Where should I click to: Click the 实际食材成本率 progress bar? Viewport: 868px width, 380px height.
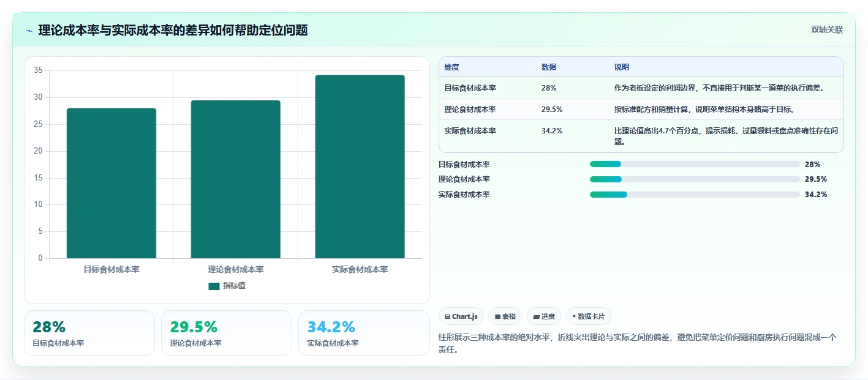695,195
